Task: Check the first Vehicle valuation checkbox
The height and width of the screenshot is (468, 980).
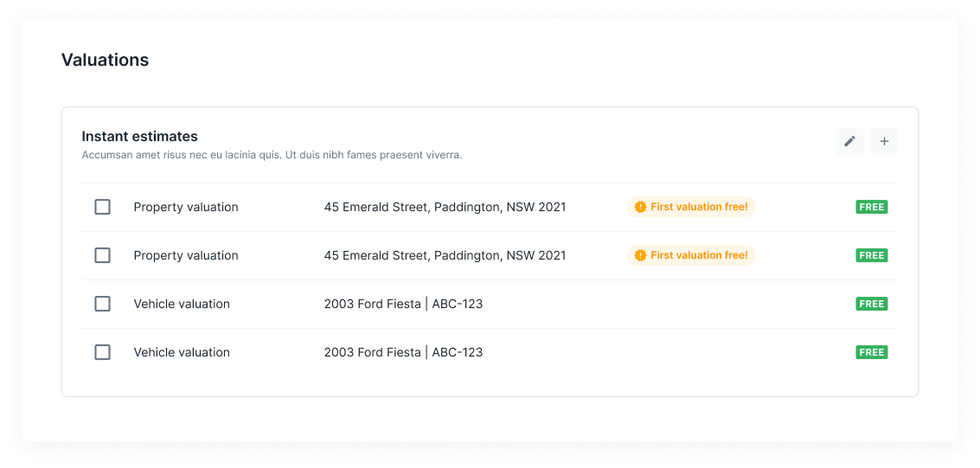Action: (x=103, y=304)
